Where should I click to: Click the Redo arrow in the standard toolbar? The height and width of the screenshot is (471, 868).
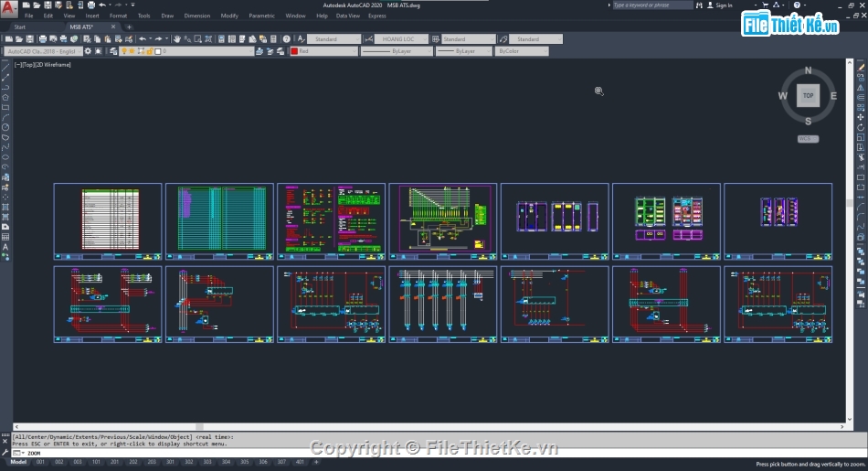158,38
